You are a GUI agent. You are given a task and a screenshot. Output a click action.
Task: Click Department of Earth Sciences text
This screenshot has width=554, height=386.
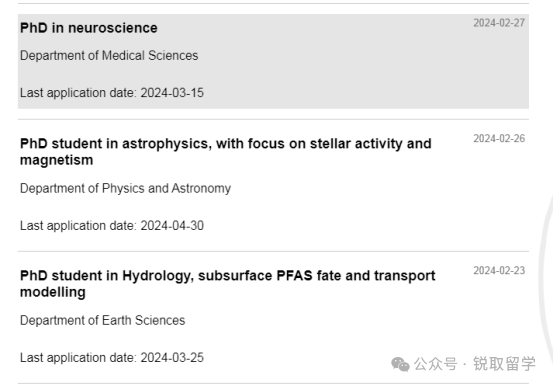102,320
